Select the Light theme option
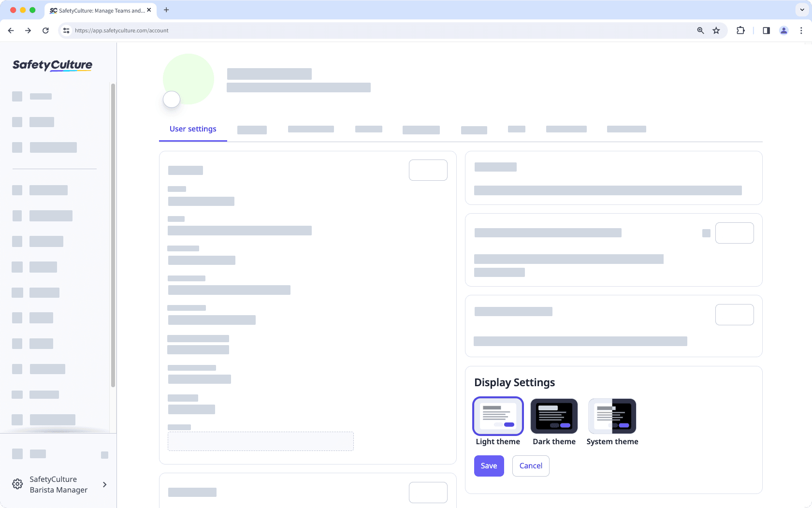Image resolution: width=812 pixels, height=508 pixels. click(498, 416)
